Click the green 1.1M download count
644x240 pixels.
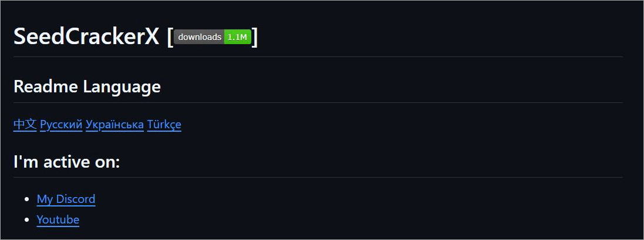(x=238, y=37)
